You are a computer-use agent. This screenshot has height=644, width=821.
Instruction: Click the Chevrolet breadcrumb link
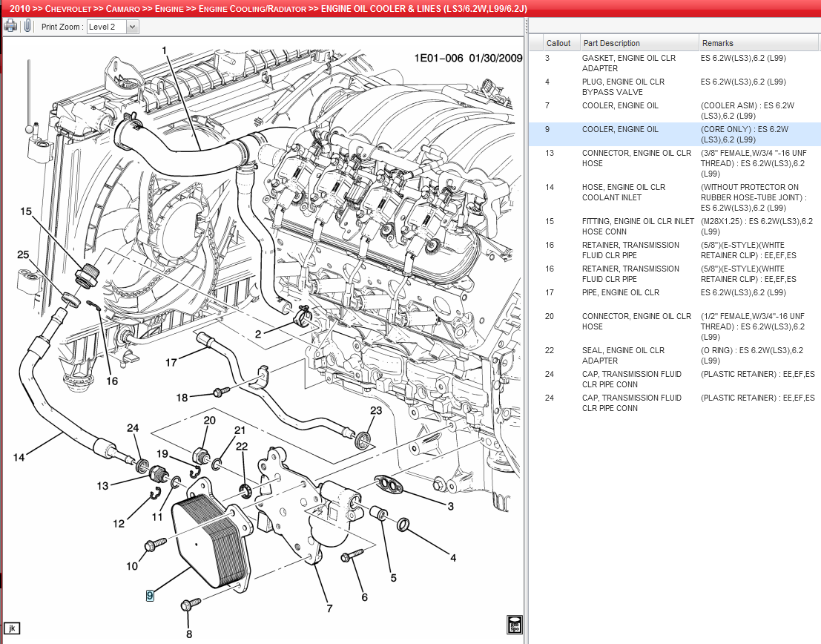click(x=70, y=9)
